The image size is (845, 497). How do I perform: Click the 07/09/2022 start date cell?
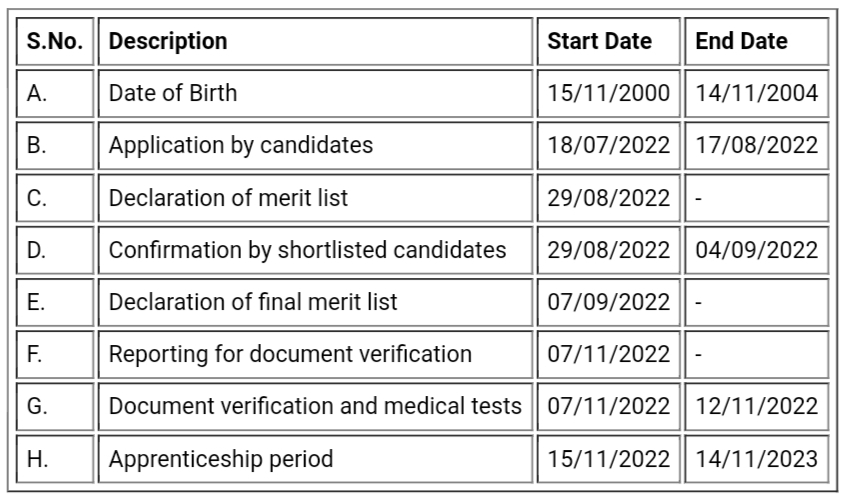coord(608,301)
